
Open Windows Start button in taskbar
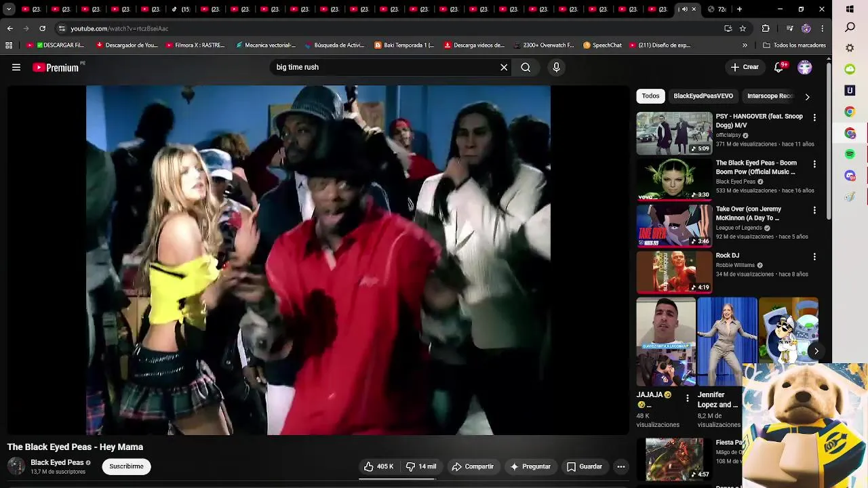850,9
